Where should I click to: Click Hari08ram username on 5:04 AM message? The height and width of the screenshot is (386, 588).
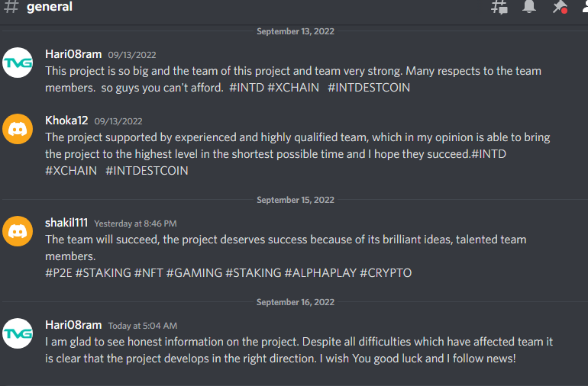[73, 325]
